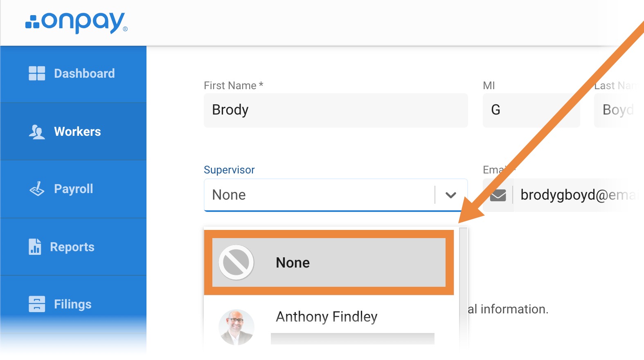Click the Filings cabinet icon
The width and height of the screenshot is (644, 360).
37,304
